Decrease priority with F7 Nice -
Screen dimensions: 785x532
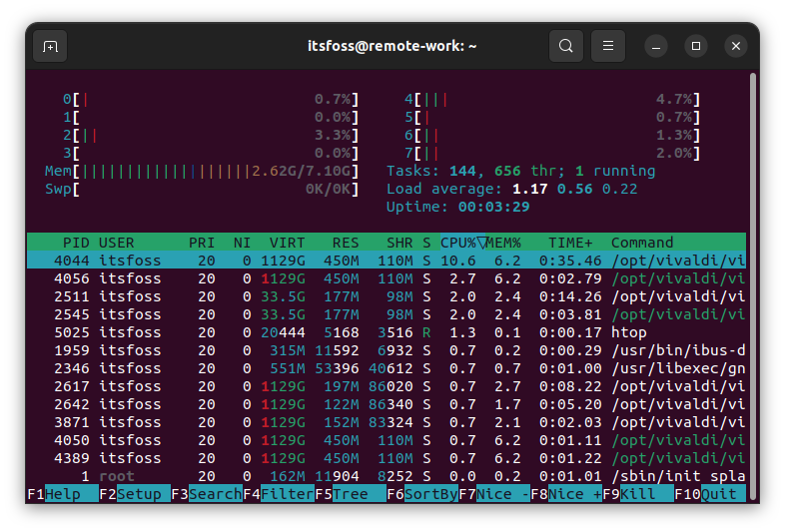(x=501, y=494)
